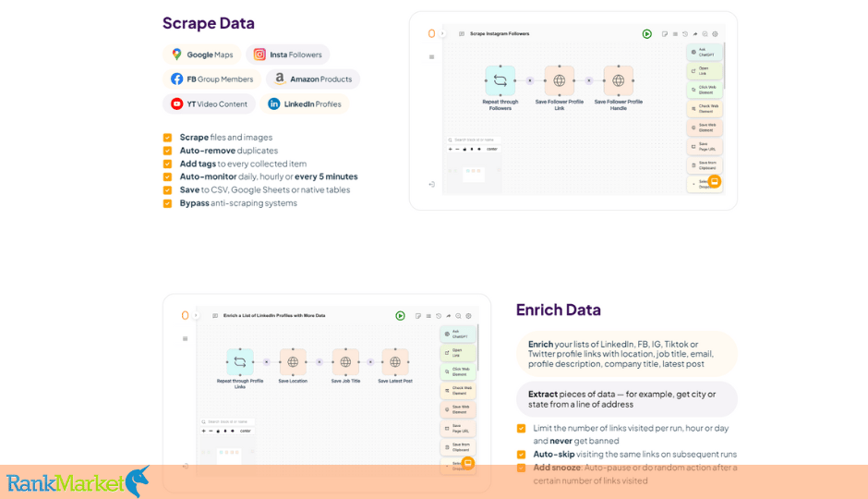The width and height of the screenshot is (868, 499).
Task: Click checkbox beside Auto-monitor daily, hourly
Action: tap(167, 176)
